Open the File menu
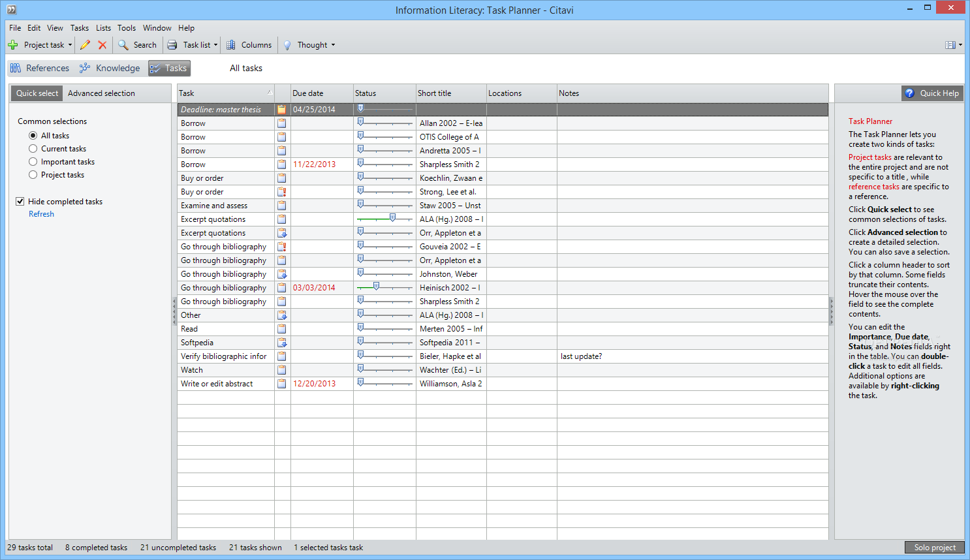Image resolution: width=970 pixels, height=560 pixels. tap(15, 28)
